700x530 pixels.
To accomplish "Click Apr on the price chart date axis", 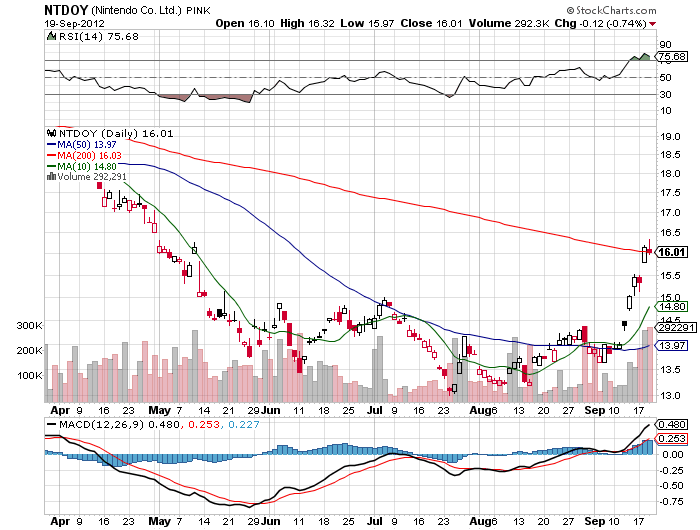I will coord(60,411).
